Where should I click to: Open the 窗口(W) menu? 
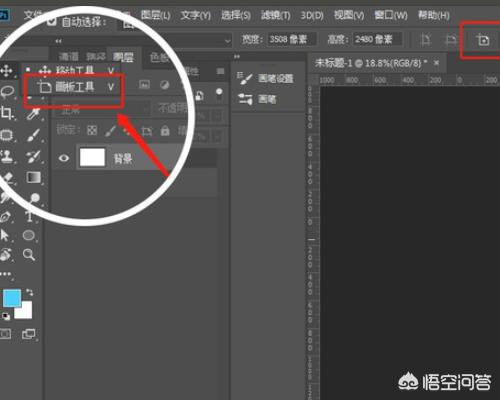click(391, 15)
